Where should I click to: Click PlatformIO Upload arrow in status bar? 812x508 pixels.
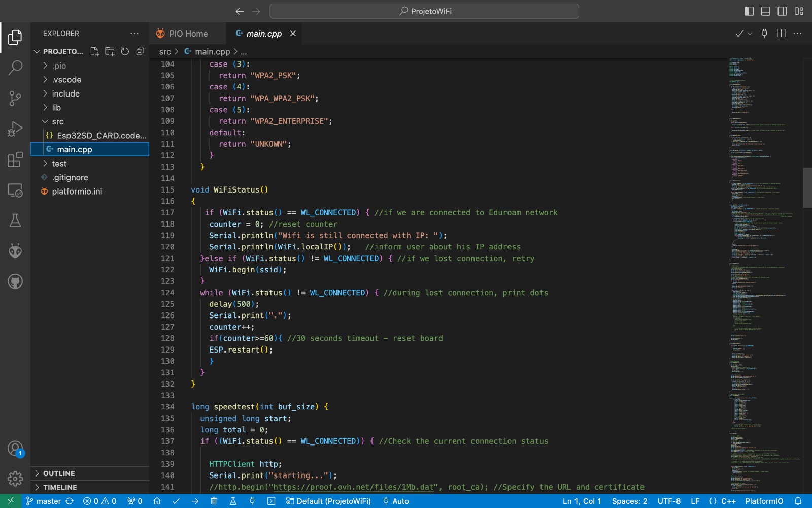195,501
